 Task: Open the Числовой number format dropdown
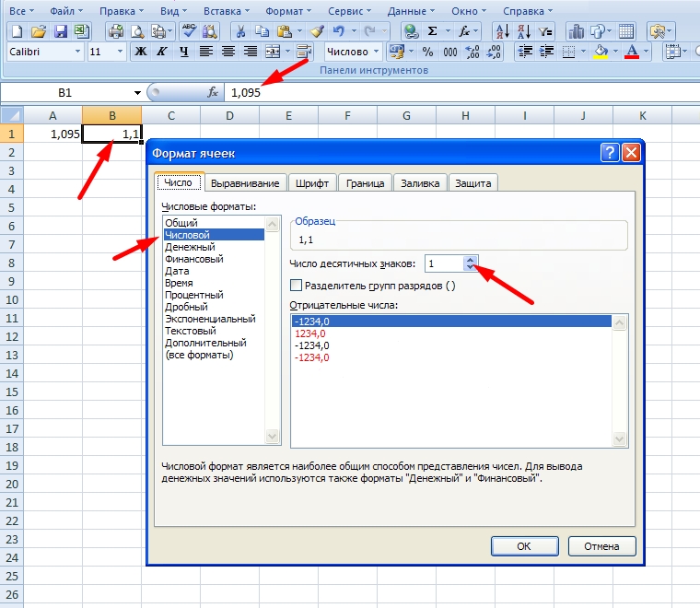(x=377, y=52)
